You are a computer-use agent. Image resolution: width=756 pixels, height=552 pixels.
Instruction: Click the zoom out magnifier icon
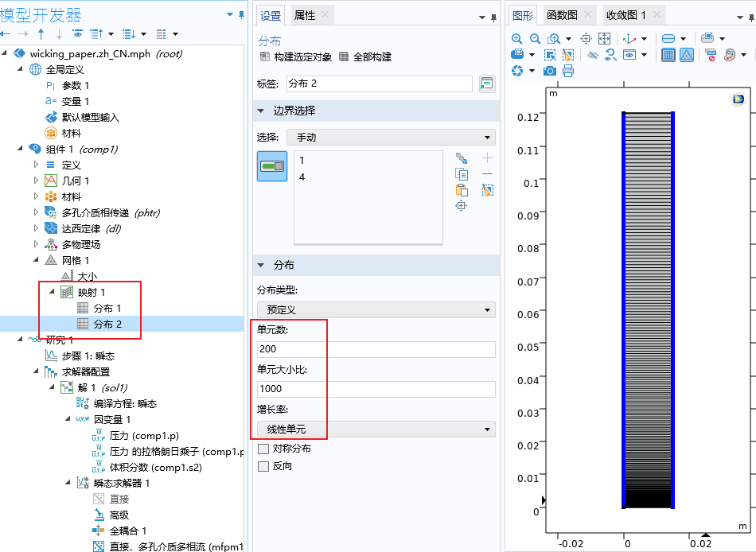[x=535, y=38]
